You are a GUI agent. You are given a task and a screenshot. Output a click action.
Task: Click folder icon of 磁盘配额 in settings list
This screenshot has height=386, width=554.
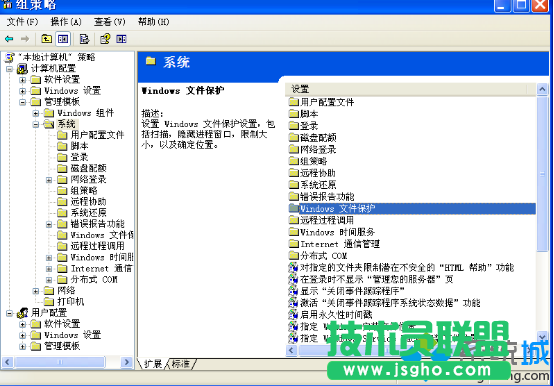pyautogui.click(x=294, y=137)
